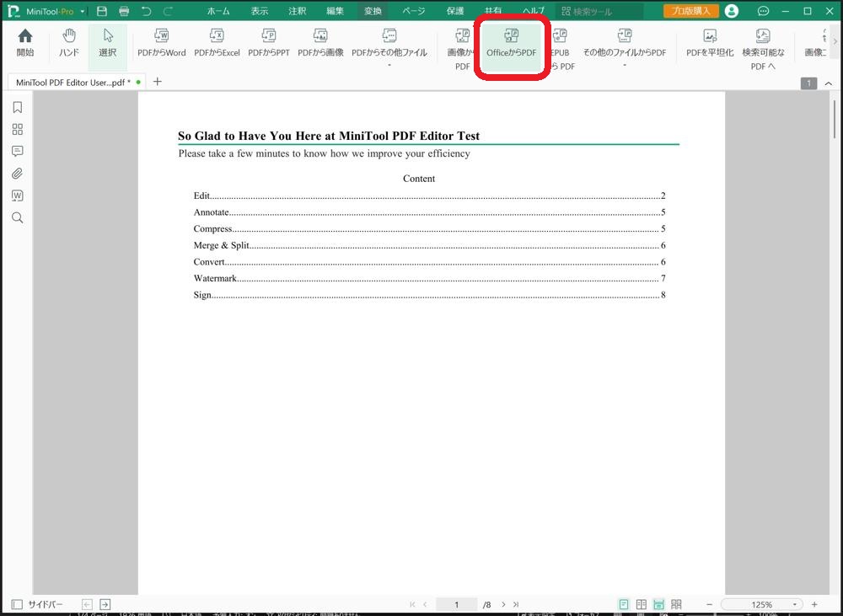Screen dimensions: 843x616
Task: Click the Sign contents entry
Action: tap(430, 295)
